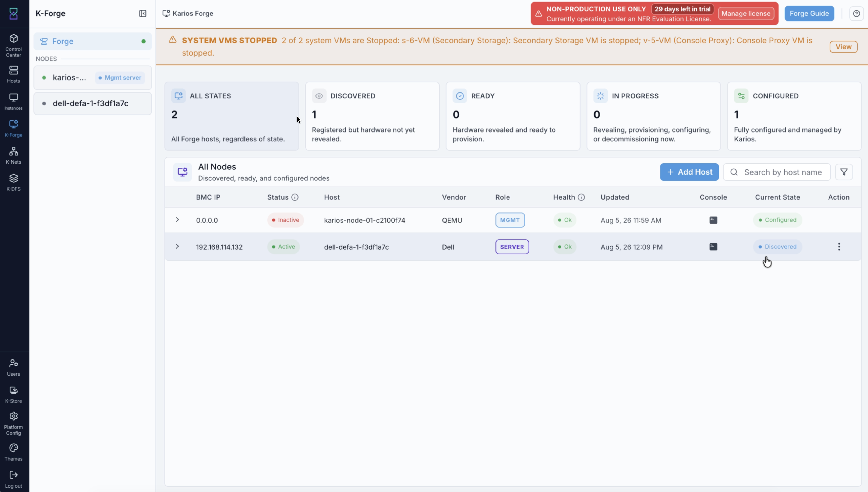Open K-DFS storage section
The height and width of the screenshot is (492, 868).
click(14, 182)
